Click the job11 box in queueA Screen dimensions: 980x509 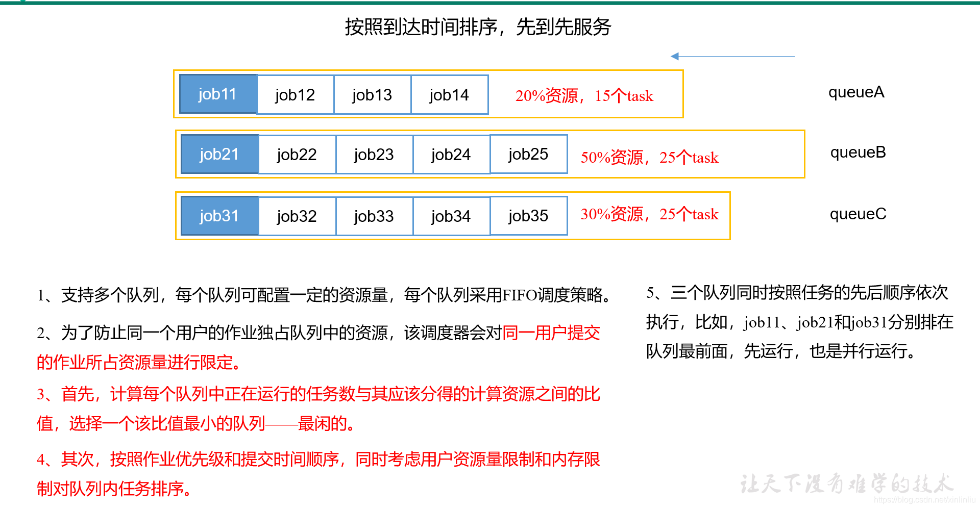218,94
